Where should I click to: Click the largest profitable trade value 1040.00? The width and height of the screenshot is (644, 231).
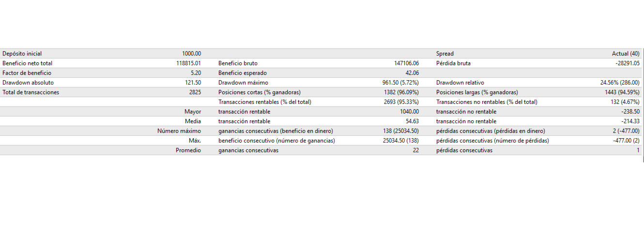407,112
